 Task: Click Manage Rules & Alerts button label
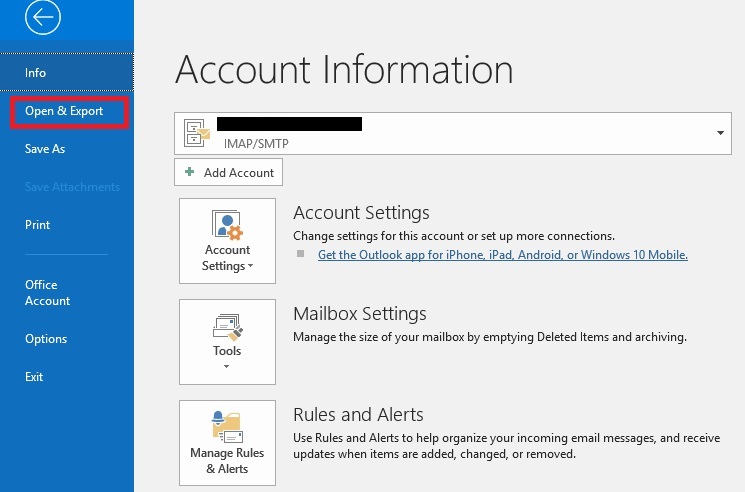227,461
